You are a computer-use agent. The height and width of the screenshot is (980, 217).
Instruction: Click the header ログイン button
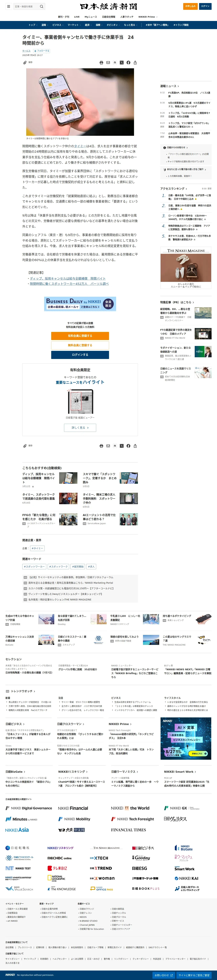[205, 6]
